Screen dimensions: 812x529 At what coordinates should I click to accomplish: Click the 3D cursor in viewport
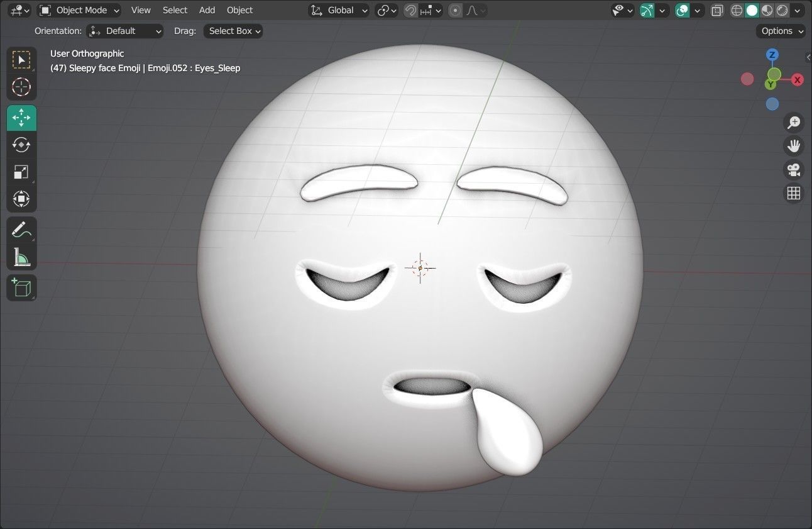click(x=420, y=268)
